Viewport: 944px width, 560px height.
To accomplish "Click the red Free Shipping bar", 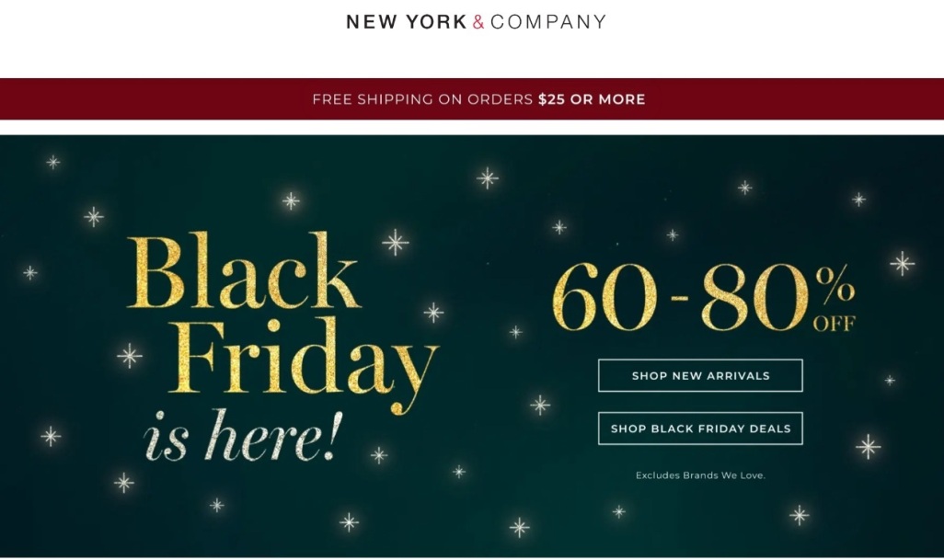I will point(184,98).
